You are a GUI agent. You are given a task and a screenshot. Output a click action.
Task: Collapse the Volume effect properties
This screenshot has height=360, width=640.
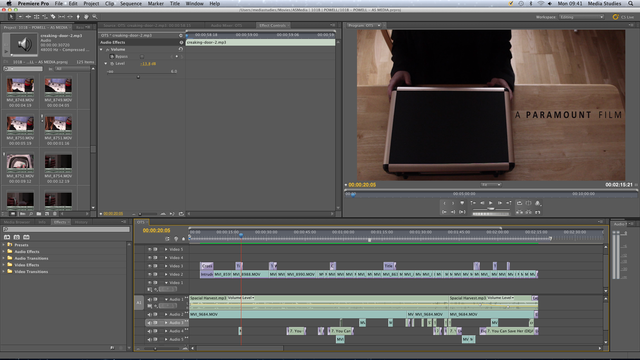101,49
